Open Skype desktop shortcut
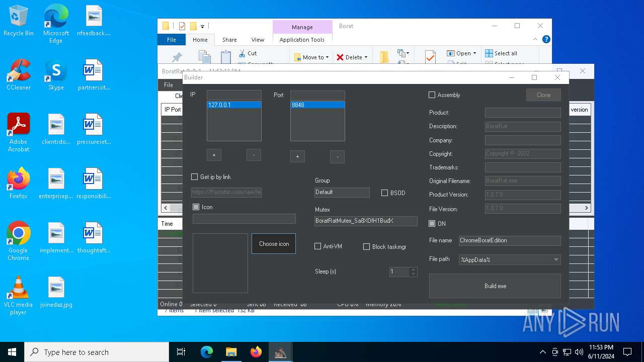 [x=56, y=75]
